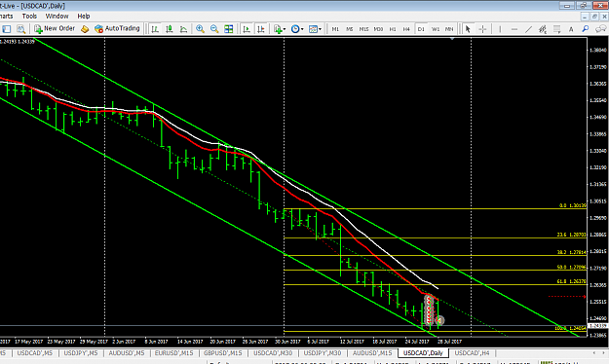The image size is (609, 364).
Task: Click the Periods clock icon
Action: click(295, 29)
